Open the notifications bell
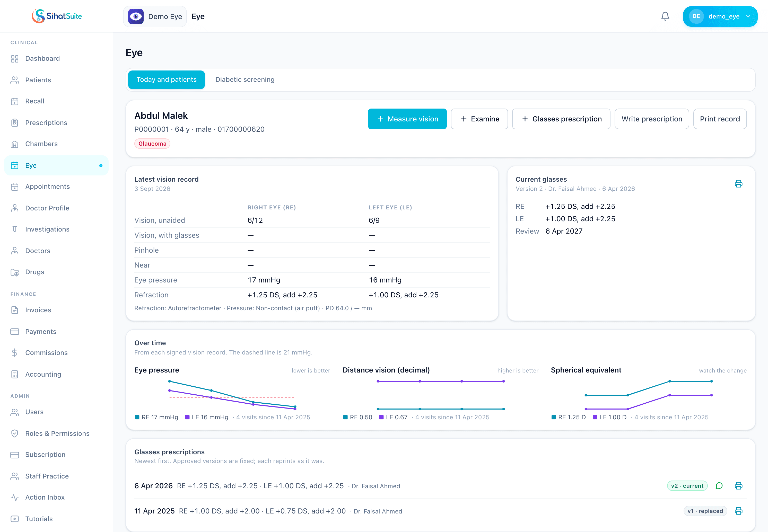 tap(665, 16)
